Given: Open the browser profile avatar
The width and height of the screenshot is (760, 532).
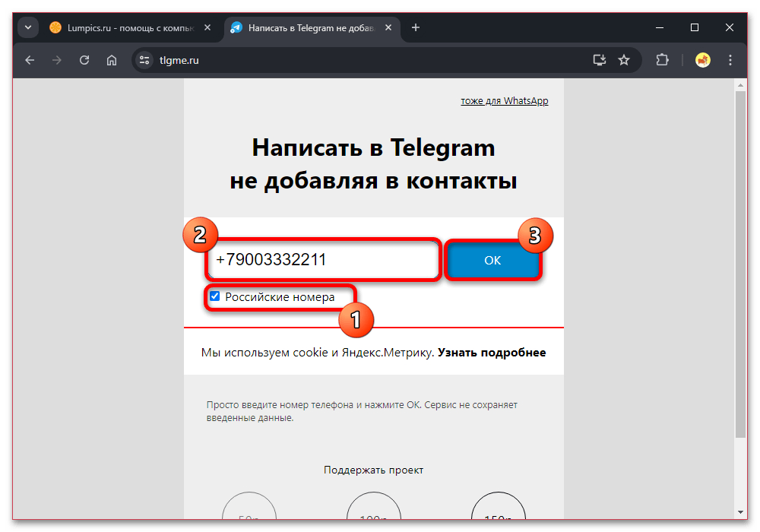Looking at the screenshot, I should pos(702,60).
